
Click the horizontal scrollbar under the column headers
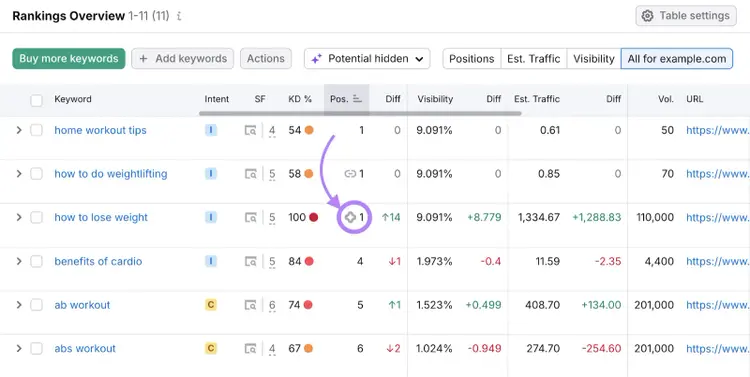pyautogui.click(x=360, y=113)
